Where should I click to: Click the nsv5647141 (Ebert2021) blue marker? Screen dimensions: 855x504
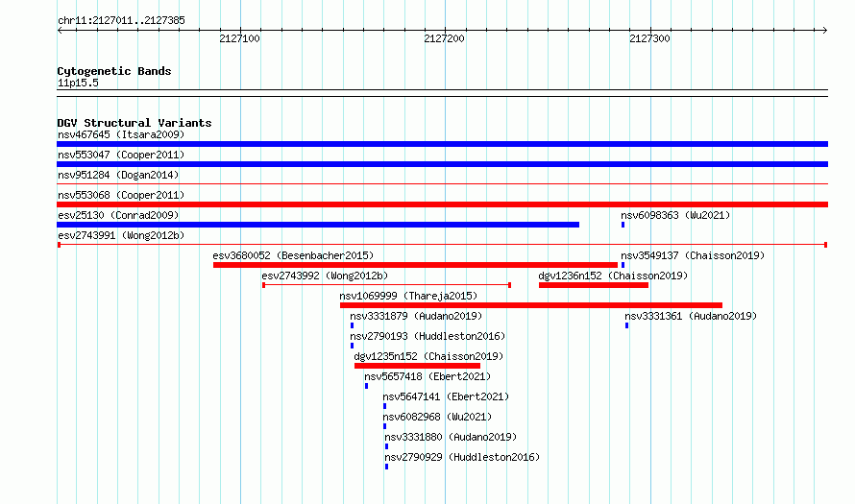[x=384, y=406]
